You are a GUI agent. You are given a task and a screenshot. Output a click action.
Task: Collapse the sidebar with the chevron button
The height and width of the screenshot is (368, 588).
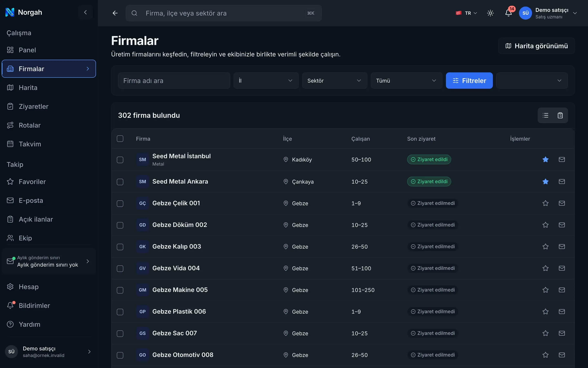coord(85,12)
